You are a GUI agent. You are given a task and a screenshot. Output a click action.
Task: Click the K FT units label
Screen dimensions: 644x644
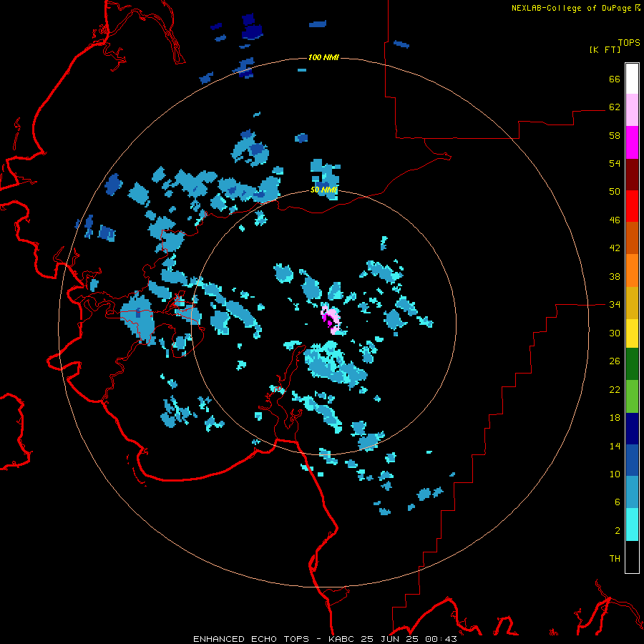pos(605,49)
